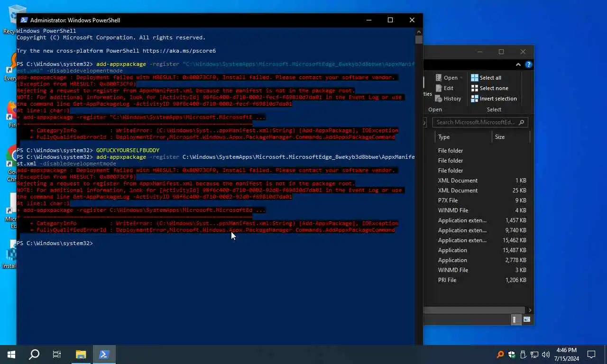Open the blue Help icon in File Explorer
Image resolution: width=607 pixels, height=364 pixels.
528,64
